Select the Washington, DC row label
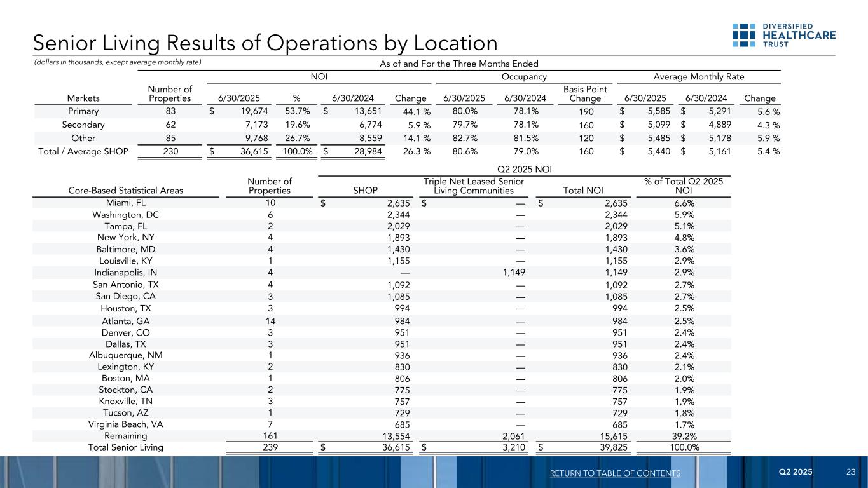The image size is (868, 488). click(126, 215)
